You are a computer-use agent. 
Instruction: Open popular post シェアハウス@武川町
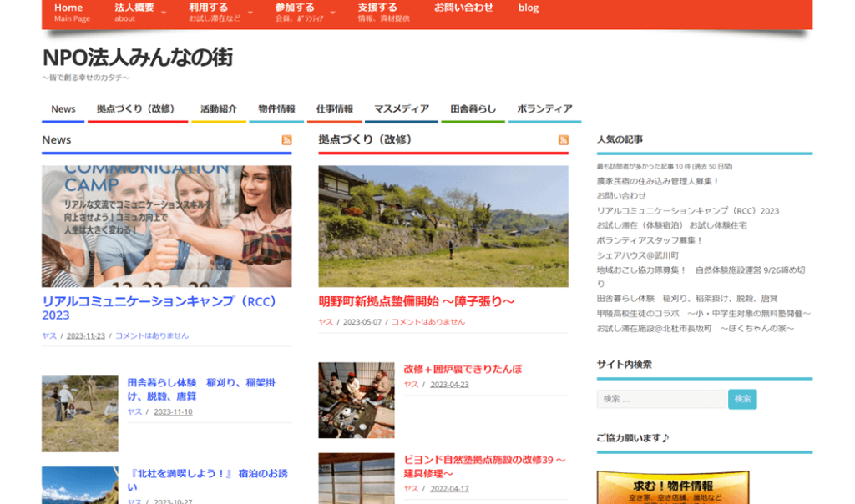(x=638, y=255)
